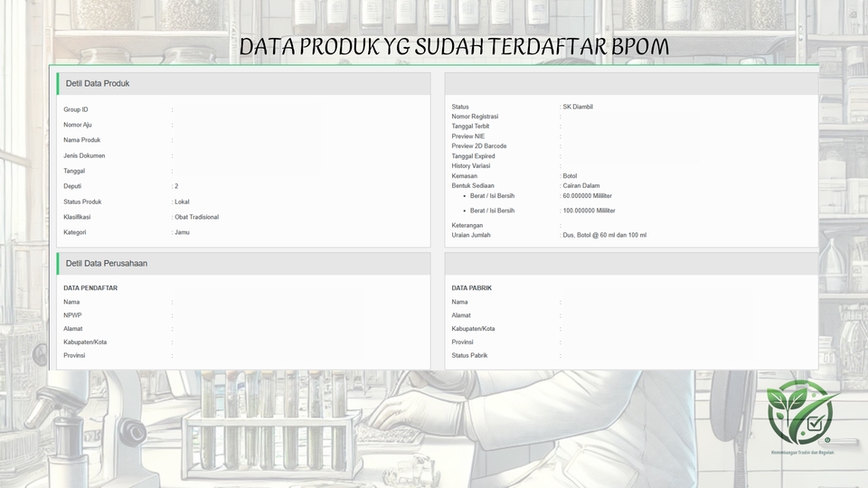Click the DATA PABRIK section heading
The image size is (868, 488).
(x=471, y=288)
